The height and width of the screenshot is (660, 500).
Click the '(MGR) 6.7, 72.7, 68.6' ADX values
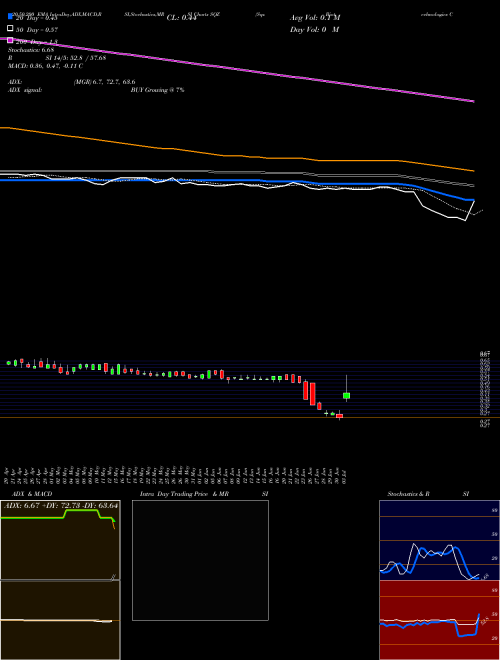104,82
